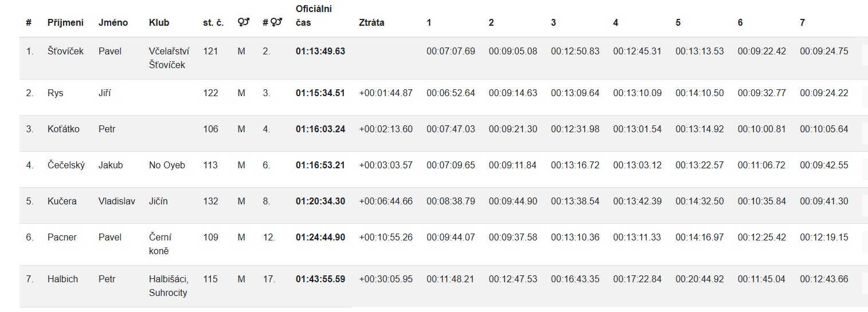Click the club Černí koně

(160, 244)
